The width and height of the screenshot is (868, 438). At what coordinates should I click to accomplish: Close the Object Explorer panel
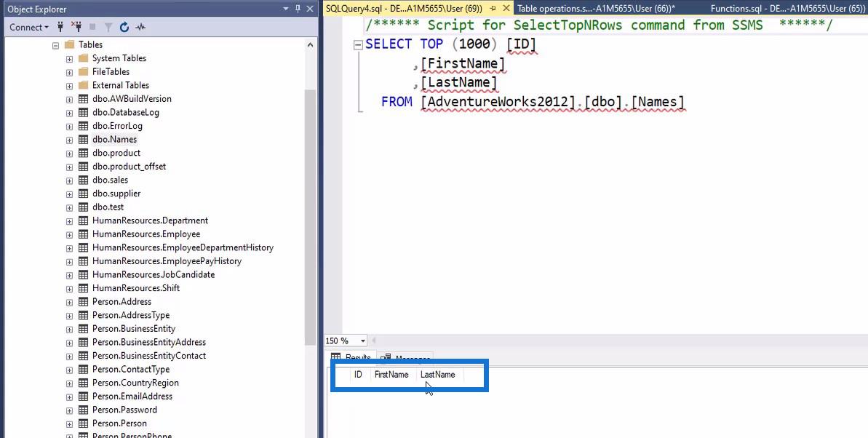coord(310,9)
